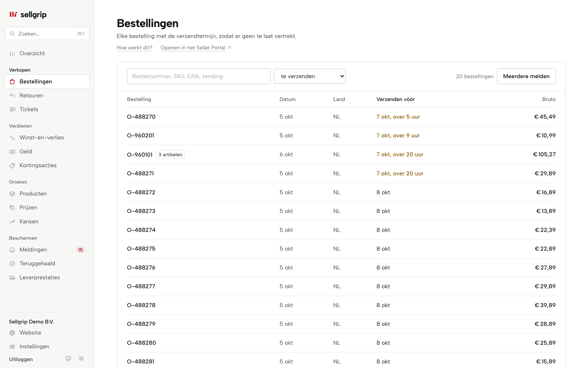This screenshot has height=368, width=588.
Task: Open the 'Hoe werkt dit?' link
Action: pyautogui.click(x=135, y=48)
